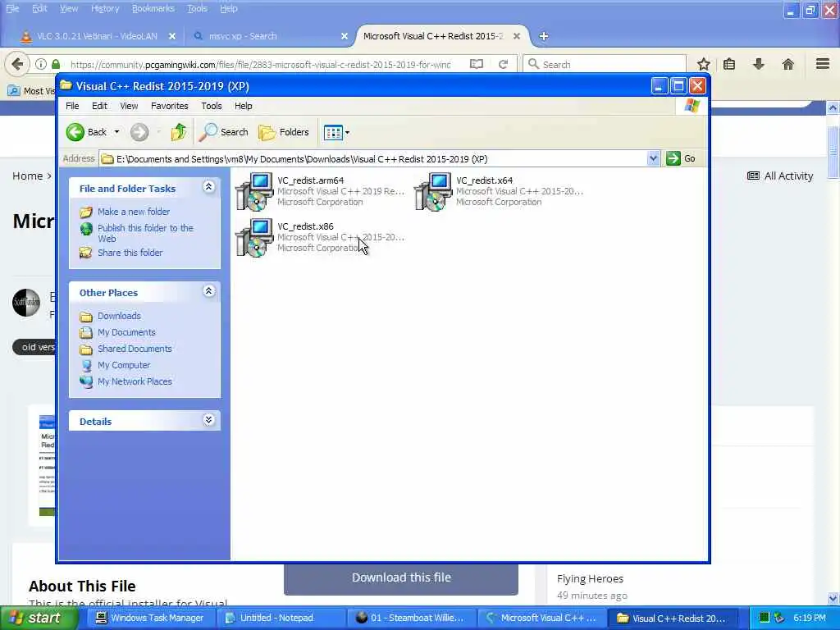The height and width of the screenshot is (630, 840).
Task: Go to browser Home page icon
Action: point(788,64)
